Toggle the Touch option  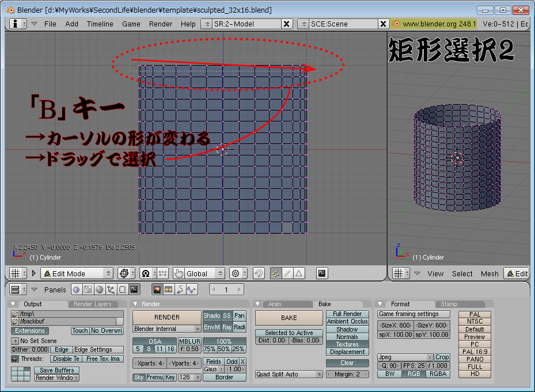point(80,330)
